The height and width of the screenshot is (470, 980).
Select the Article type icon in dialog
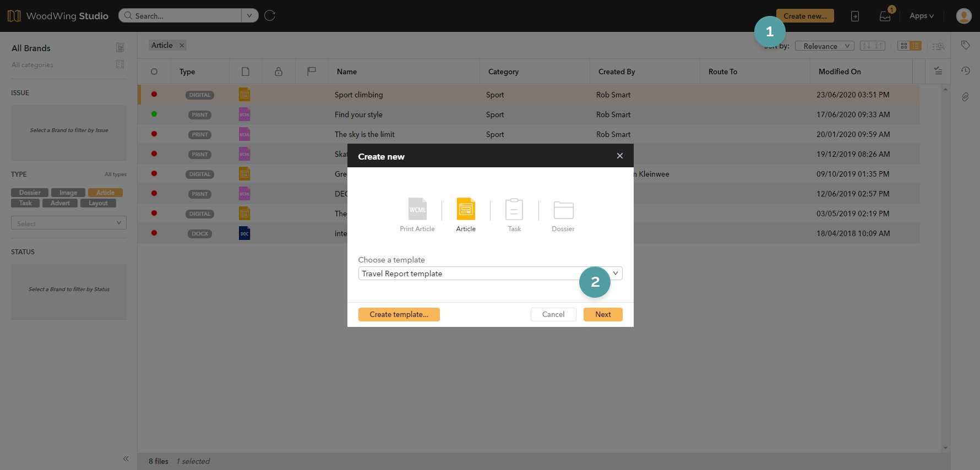click(466, 209)
